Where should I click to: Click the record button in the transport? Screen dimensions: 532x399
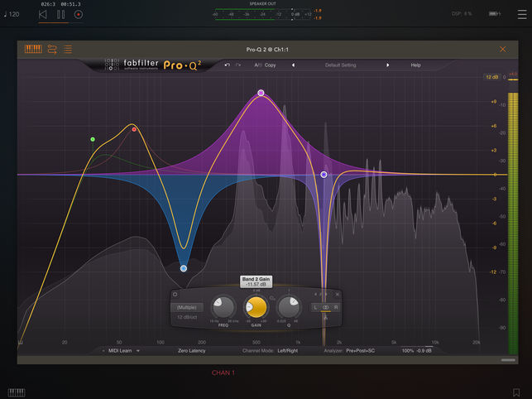point(79,14)
